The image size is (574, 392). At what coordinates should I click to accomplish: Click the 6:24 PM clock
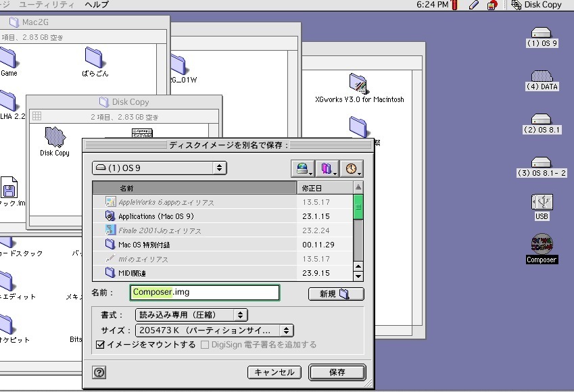point(432,5)
